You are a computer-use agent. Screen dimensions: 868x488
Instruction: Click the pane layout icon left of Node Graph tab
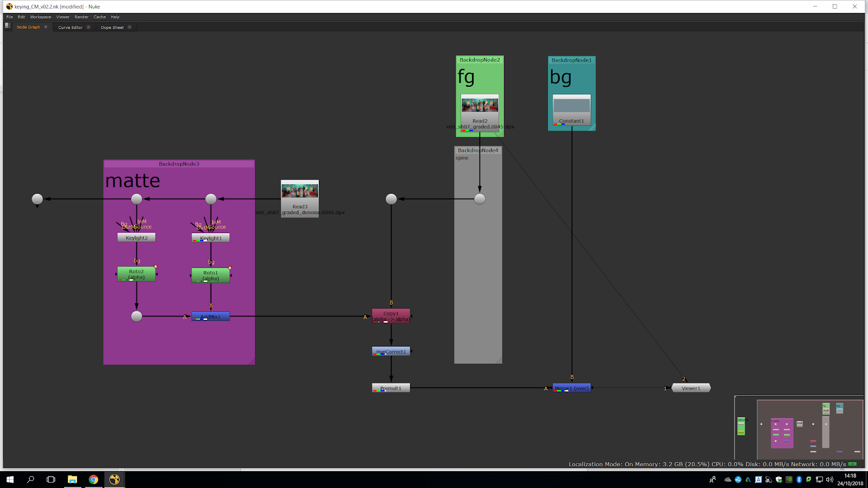click(8, 26)
